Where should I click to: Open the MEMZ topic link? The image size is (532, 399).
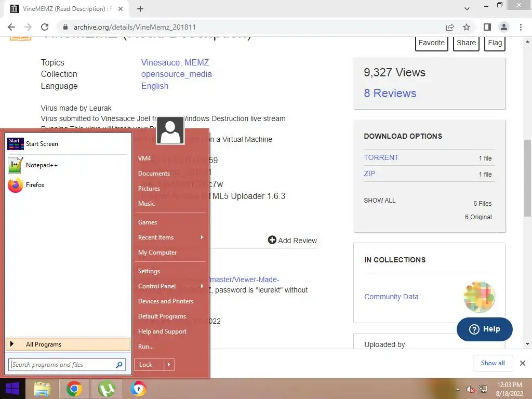[197, 63]
